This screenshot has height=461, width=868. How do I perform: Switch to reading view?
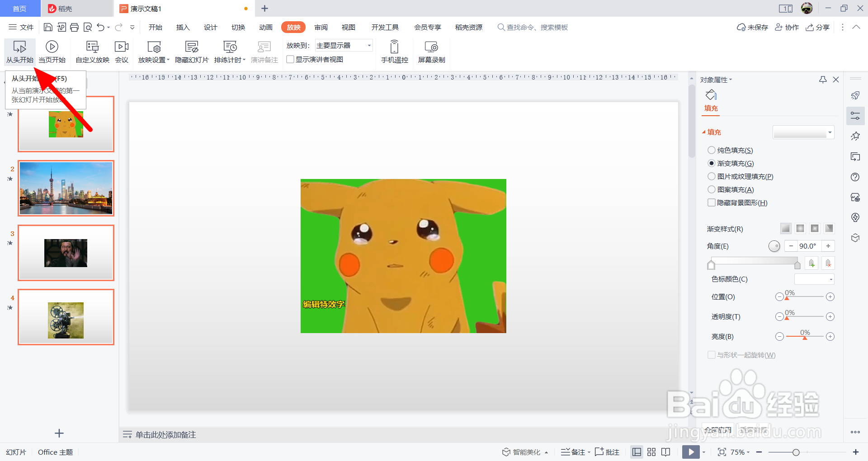click(665, 452)
